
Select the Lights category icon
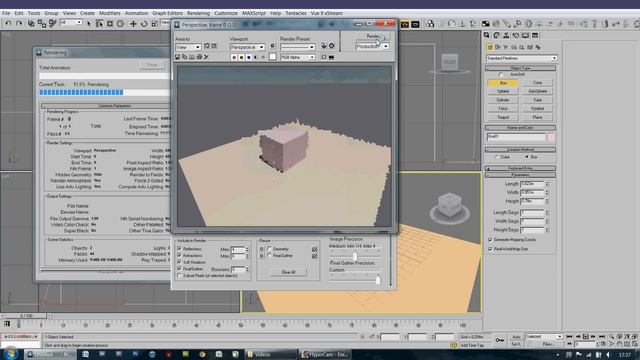[x=506, y=47]
